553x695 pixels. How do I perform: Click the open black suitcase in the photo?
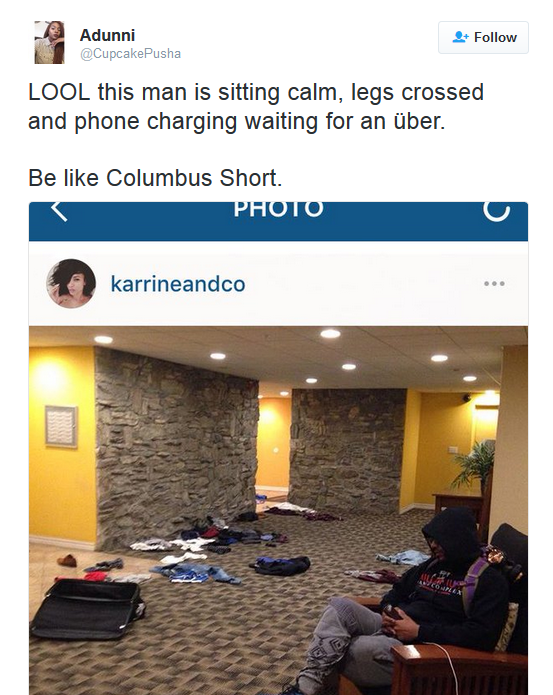pyautogui.click(x=87, y=609)
